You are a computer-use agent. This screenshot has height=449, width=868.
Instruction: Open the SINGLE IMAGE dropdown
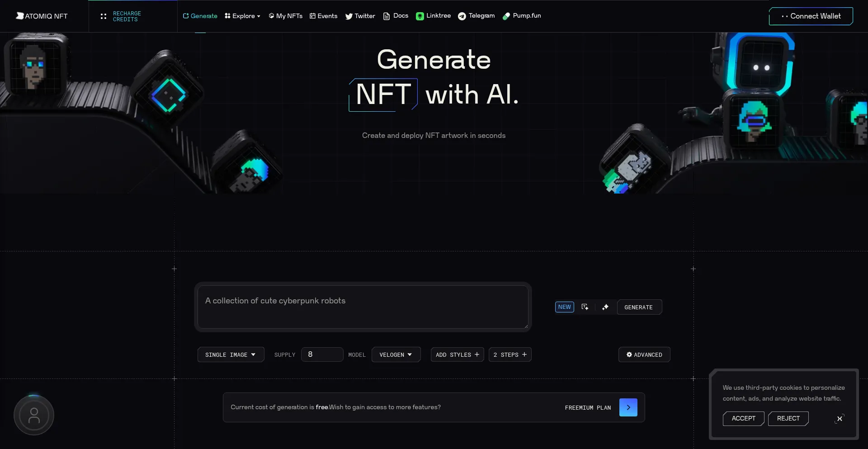click(x=231, y=354)
